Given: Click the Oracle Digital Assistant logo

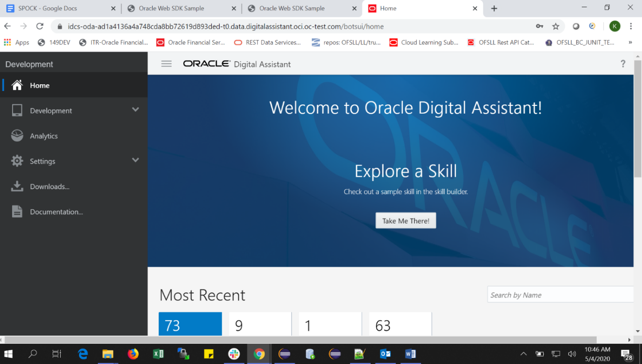Looking at the screenshot, I should pyautogui.click(x=237, y=64).
